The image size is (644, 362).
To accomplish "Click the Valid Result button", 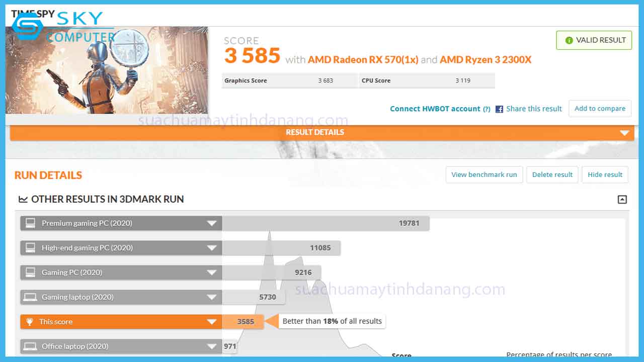I will tap(594, 40).
